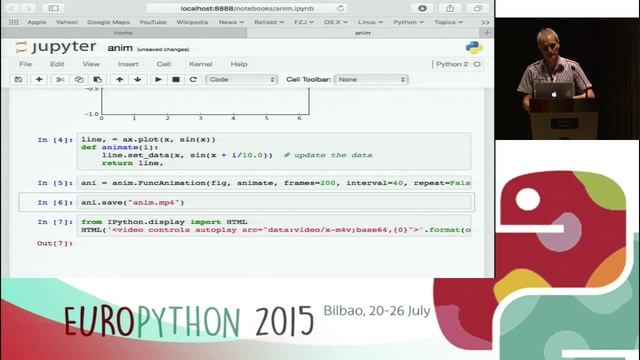Click the Safari share button
The width and height of the screenshot is (640, 360).
450,8
